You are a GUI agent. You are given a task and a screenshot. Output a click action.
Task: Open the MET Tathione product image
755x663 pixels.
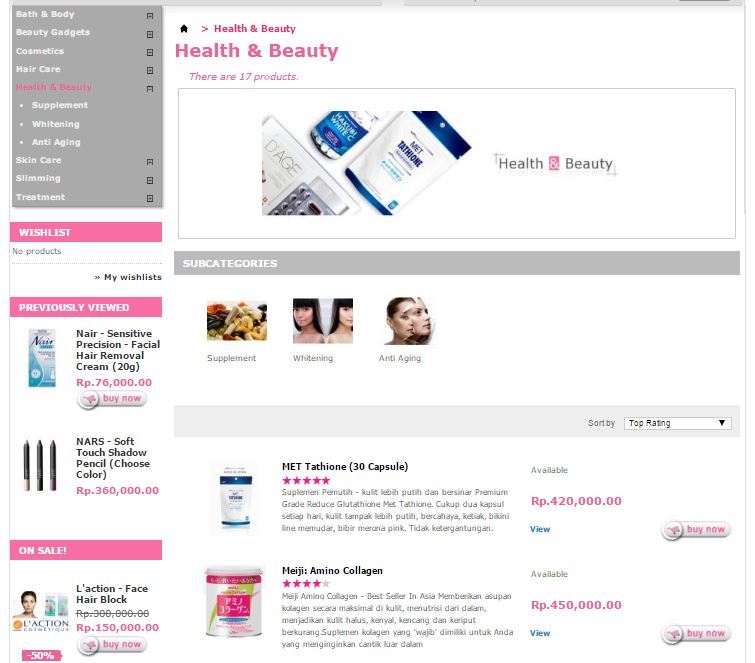click(x=235, y=498)
